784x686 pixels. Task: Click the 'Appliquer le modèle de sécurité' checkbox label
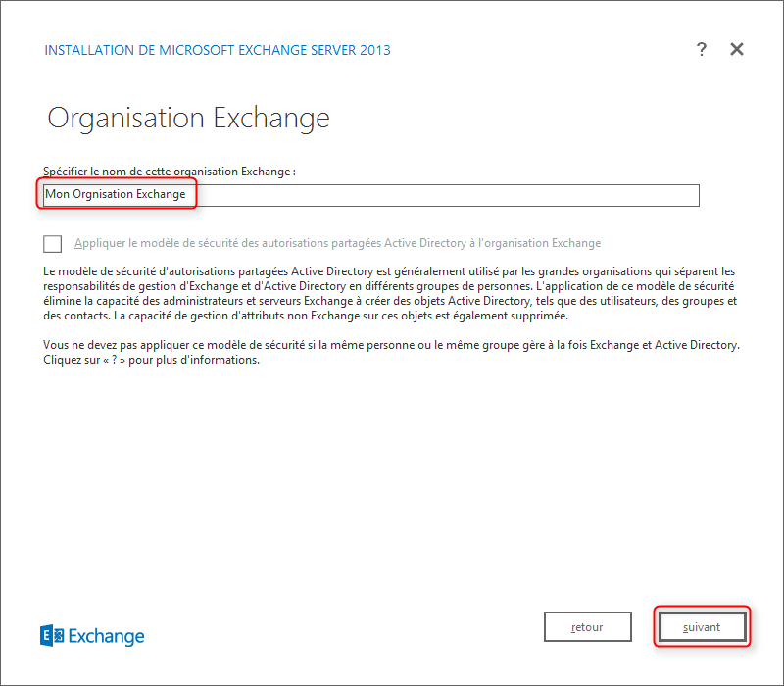[337, 243]
